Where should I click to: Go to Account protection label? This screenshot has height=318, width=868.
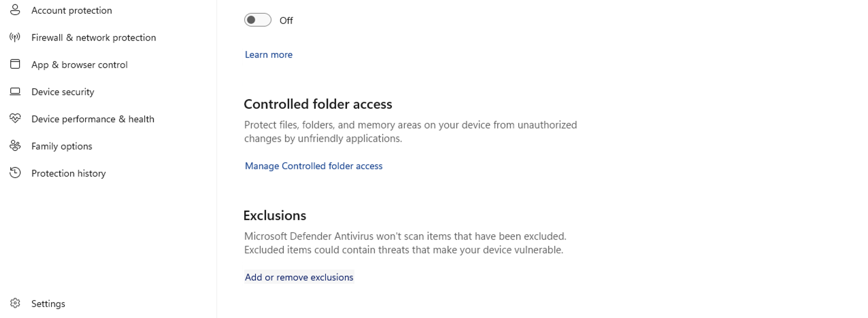71,11
